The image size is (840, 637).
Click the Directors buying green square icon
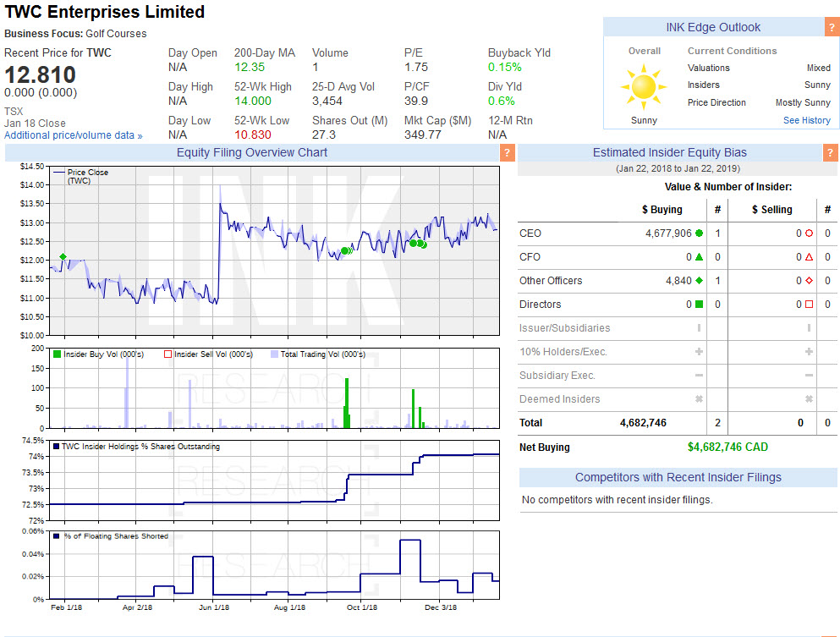699,305
